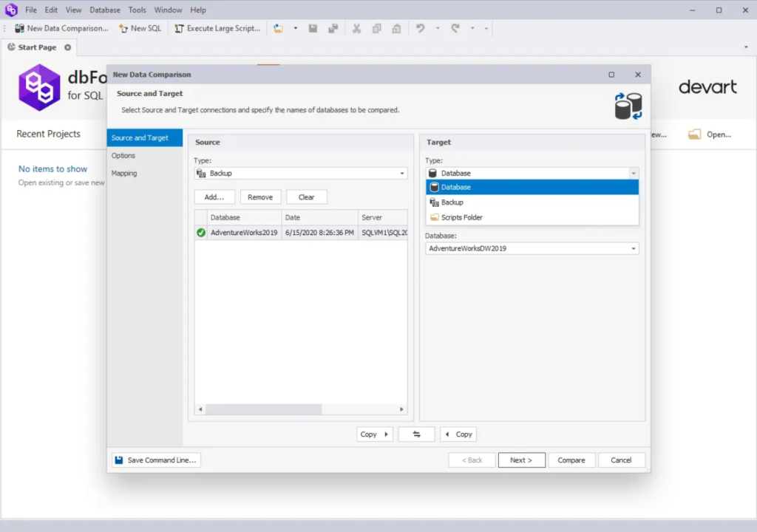The image size is (757, 532).
Task: Click the swap source and target icon
Action: [x=416, y=434]
